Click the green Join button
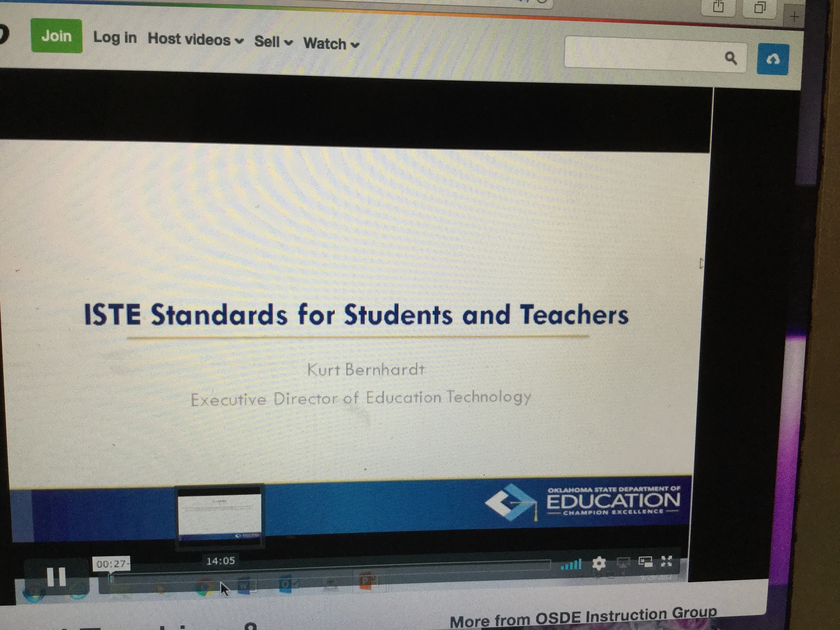Viewport: 840px width, 630px height. coord(57,37)
